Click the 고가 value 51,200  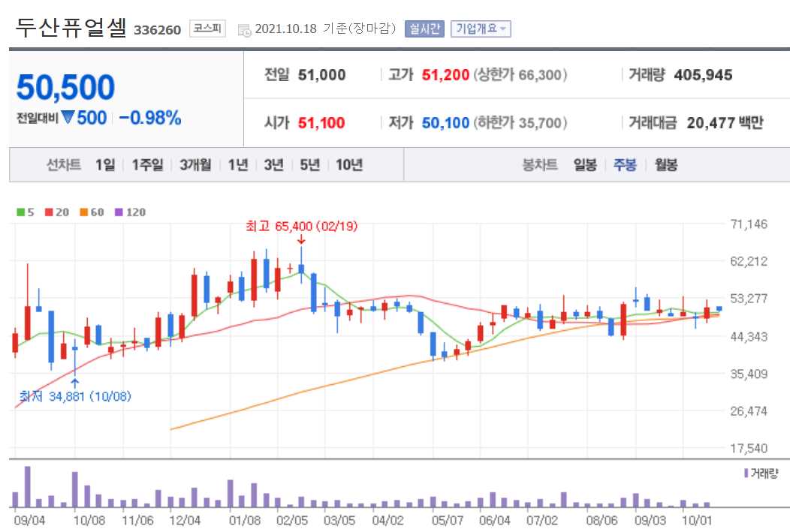tap(445, 75)
